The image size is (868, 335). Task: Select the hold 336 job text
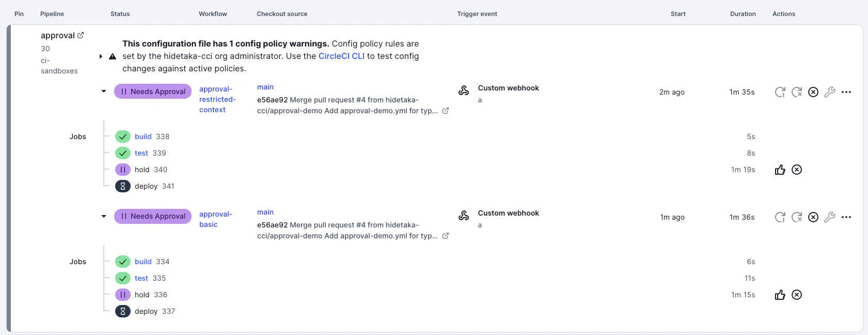coord(151,295)
